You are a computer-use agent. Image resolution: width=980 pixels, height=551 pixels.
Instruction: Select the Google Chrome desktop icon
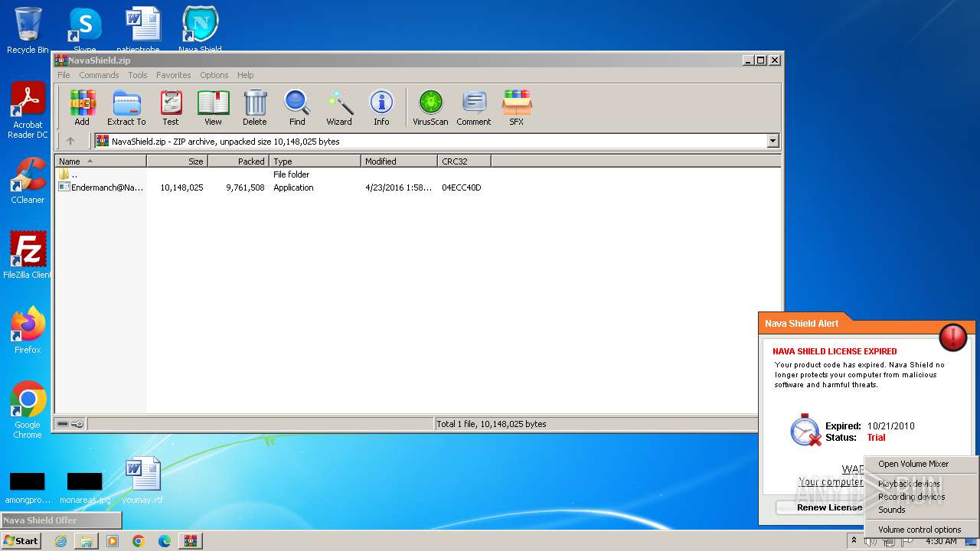[28, 410]
